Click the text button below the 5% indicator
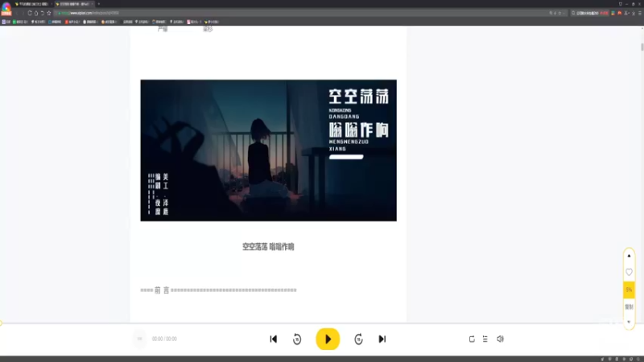This screenshot has width=644, height=362. (x=629, y=306)
